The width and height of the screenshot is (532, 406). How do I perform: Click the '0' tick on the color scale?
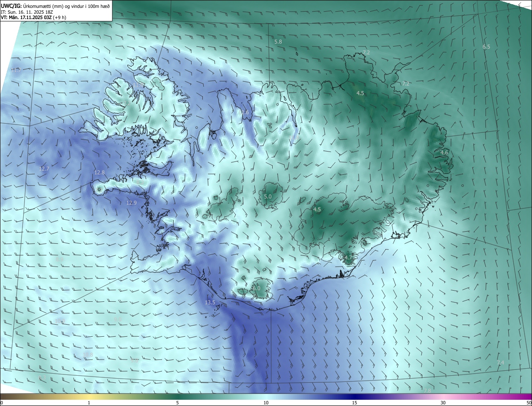point(2,403)
